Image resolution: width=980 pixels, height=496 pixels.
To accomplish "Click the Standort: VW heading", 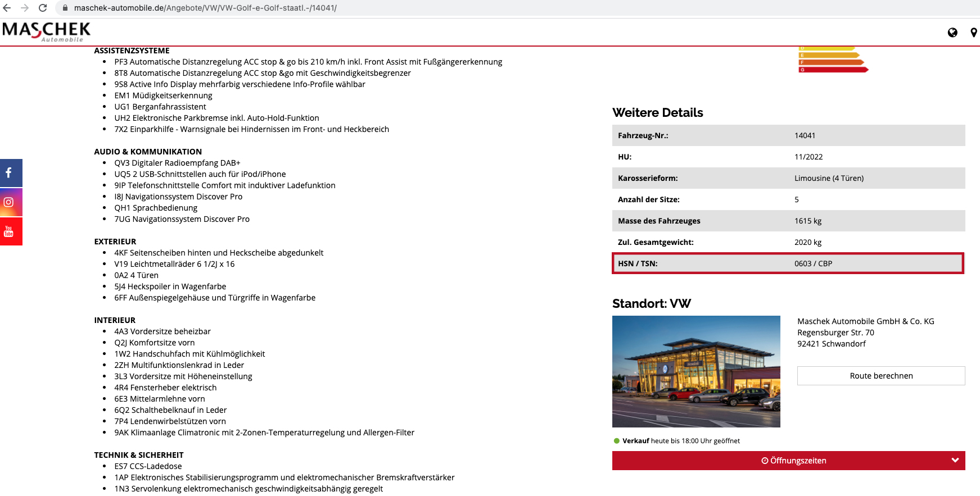I will coord(652,303).
